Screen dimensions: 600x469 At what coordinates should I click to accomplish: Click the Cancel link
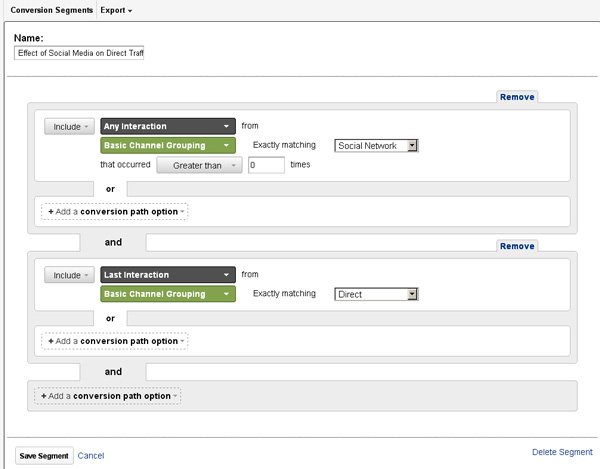coord(91,456)
